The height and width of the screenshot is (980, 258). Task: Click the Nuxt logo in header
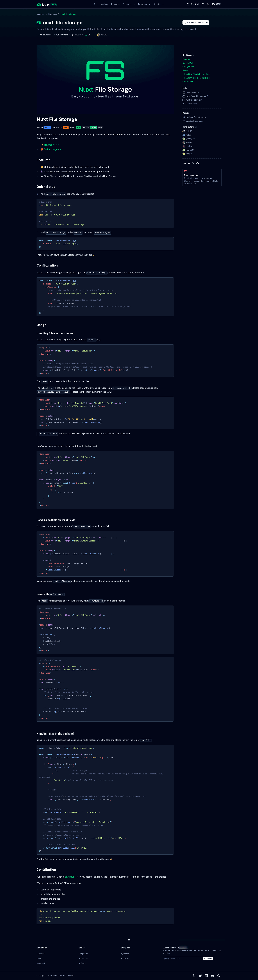coord(43,5)
